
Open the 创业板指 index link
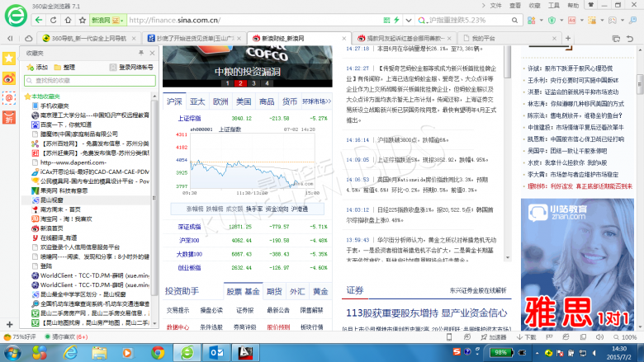pos(189,267)
